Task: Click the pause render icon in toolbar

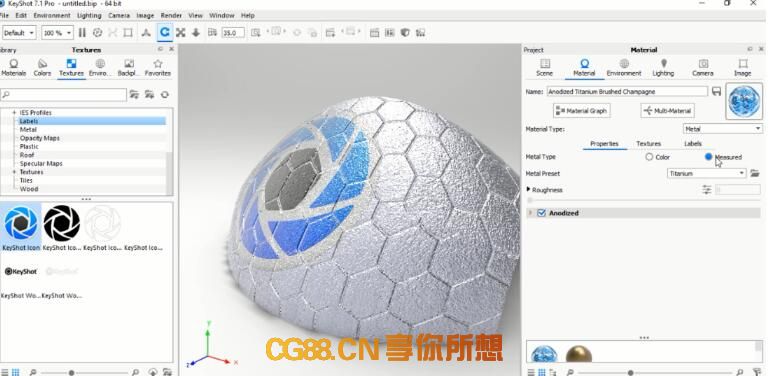Action: pyautogui.click(x=82, y=33)
